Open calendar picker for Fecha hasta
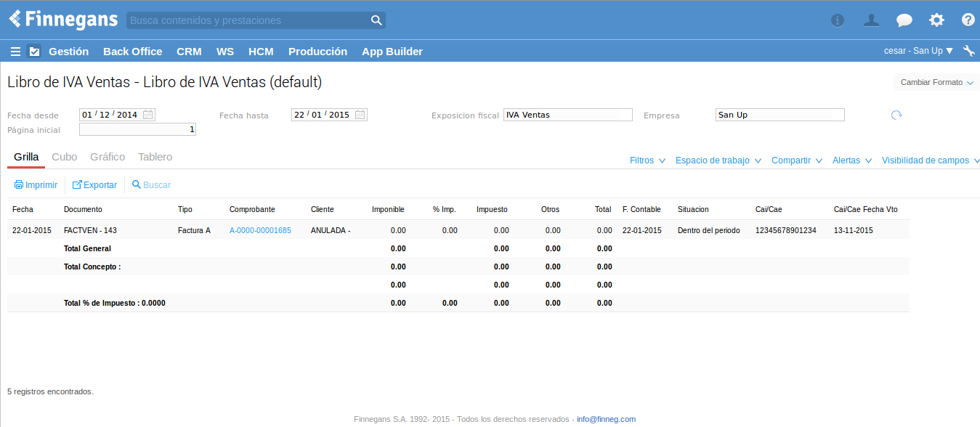 tap(360, 115)
